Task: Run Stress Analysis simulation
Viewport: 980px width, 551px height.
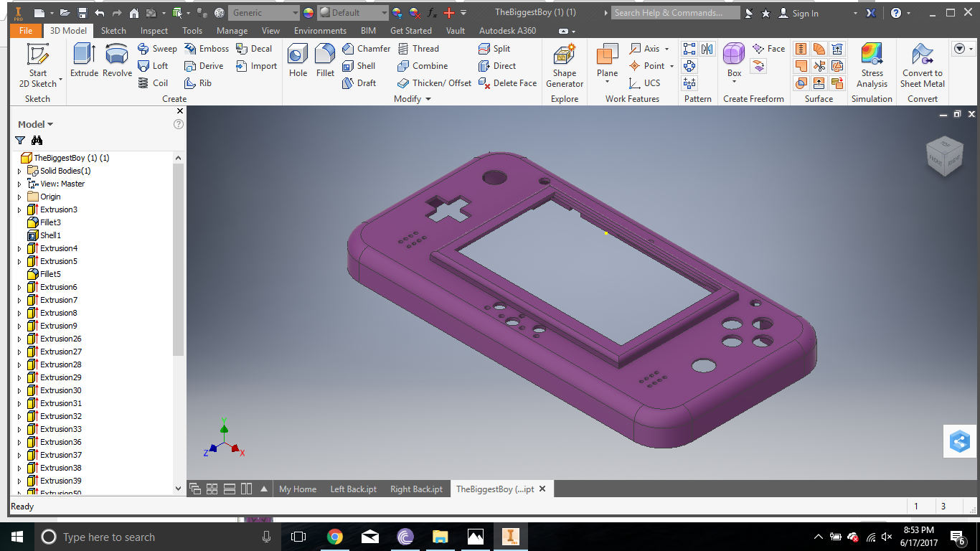Action: point(872,65)
